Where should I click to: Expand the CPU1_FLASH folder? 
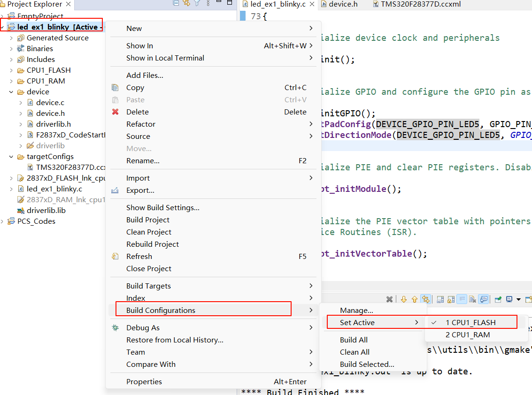pyautogui.click(x=11, y=70)
